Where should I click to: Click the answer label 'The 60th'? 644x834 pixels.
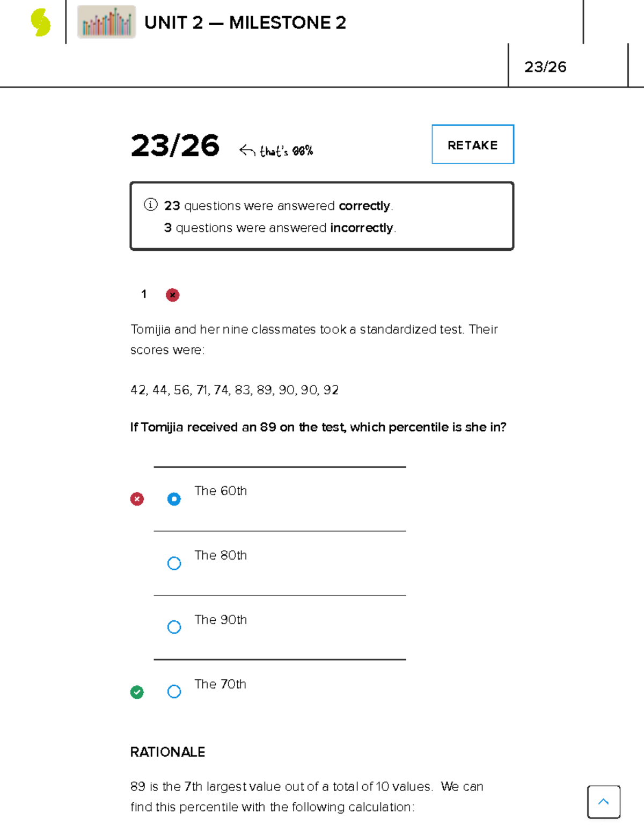pyautogui.click(x=221, y=491)
